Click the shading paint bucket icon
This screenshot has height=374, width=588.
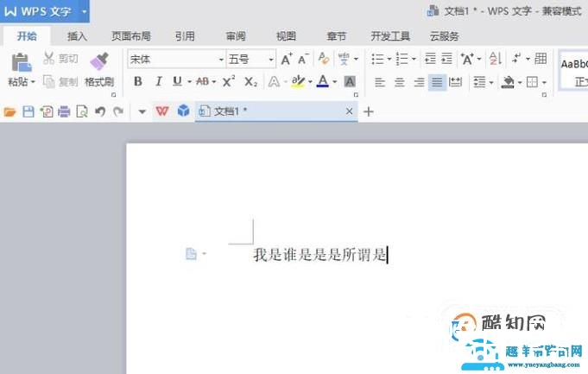(x=508, y=82)
